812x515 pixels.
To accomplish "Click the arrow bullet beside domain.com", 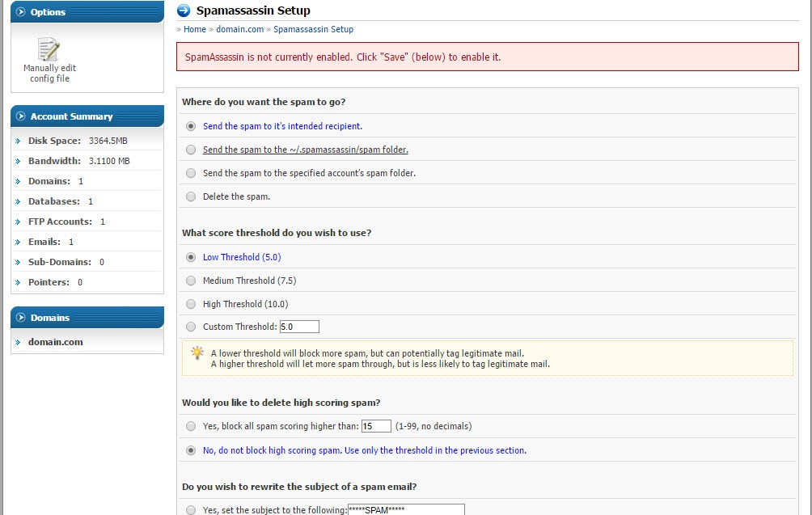I will pyautogui.click(x=18, y=342).
